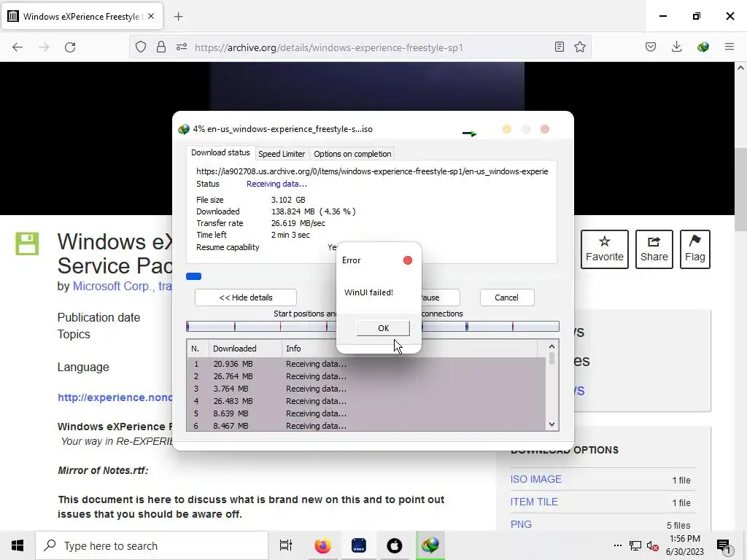Close the Error dialog with red dot
This screenshot has width=747, height=560.
click(x=407, y=260)
